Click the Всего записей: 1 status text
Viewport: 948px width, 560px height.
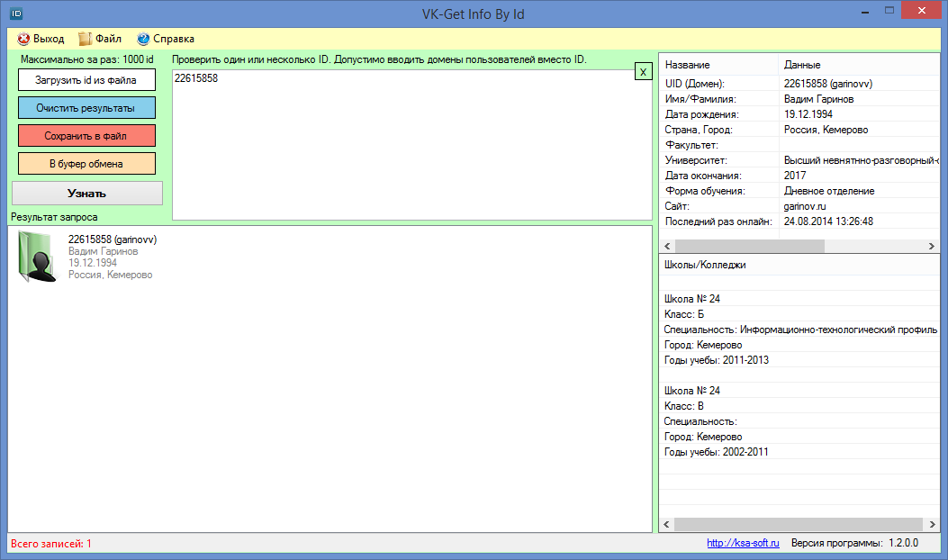50,544
